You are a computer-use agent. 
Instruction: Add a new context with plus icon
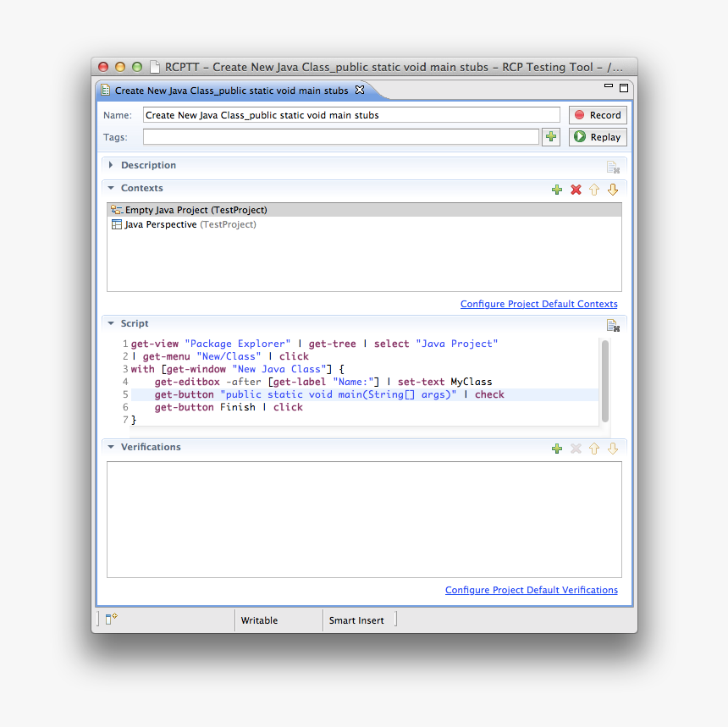click(x=556, y=190)
